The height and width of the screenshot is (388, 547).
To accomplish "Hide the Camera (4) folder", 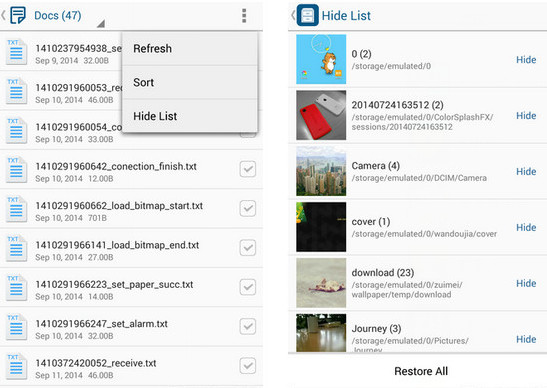I will coord(526,171).
